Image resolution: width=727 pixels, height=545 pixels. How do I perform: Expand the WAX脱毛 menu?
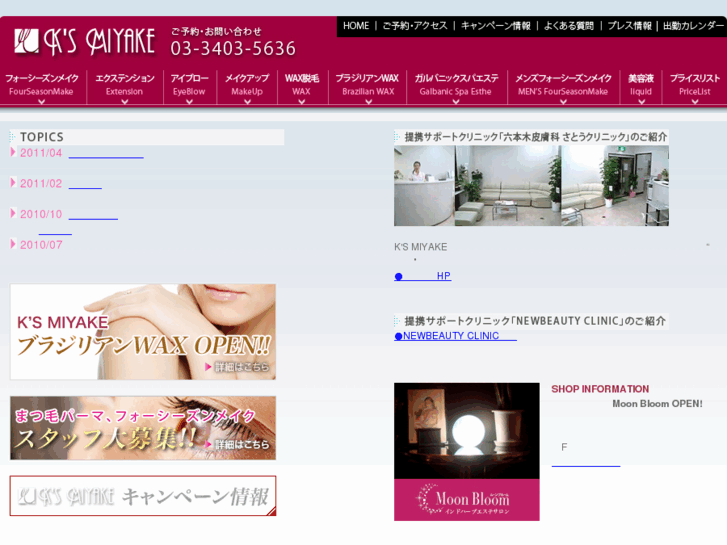[x=302, y=87]
